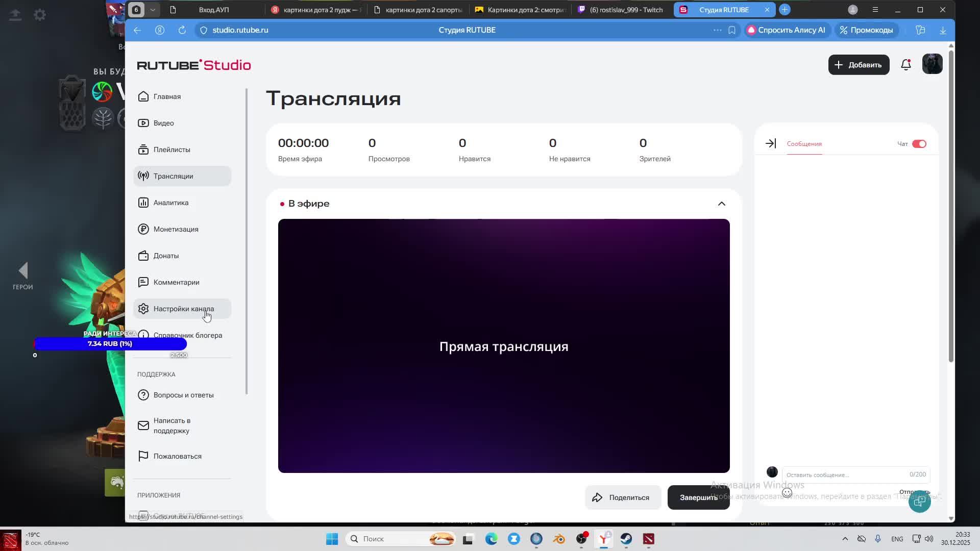Open the browser overflow menu with three dots

(717, 30)
